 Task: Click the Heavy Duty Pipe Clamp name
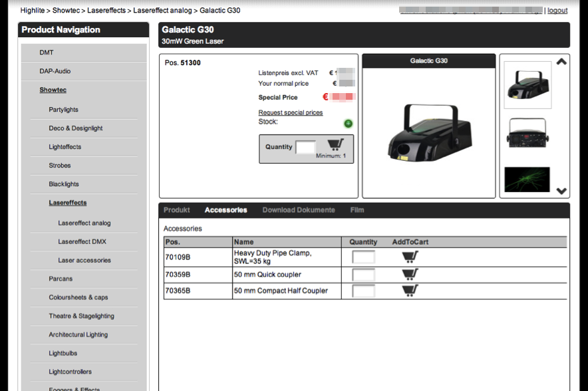point(273,257)
